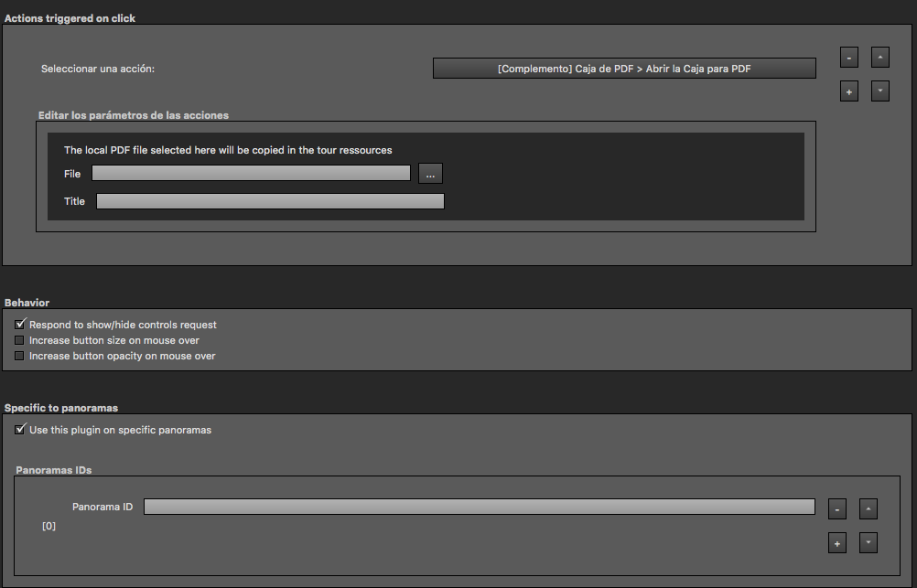The height and width of the screenshot is (588, 917).
Task: Open the Seleccionar una acción dropdown
Action: tap(624, 69)
